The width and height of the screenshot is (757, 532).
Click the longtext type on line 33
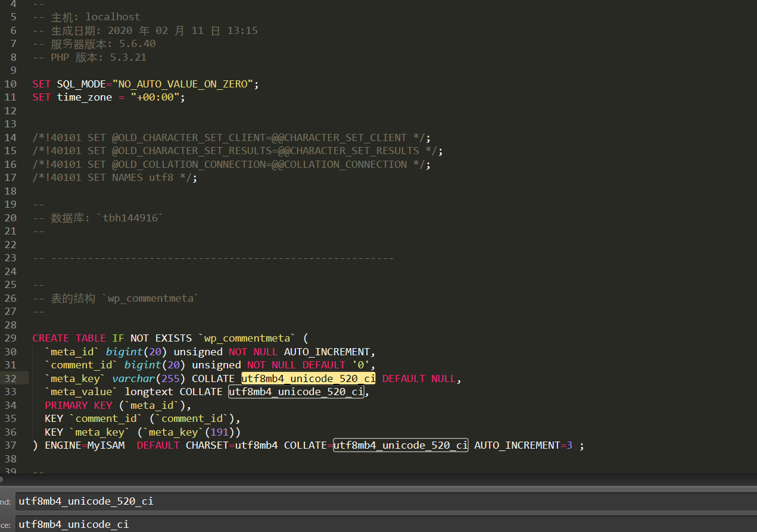[149, 392]
